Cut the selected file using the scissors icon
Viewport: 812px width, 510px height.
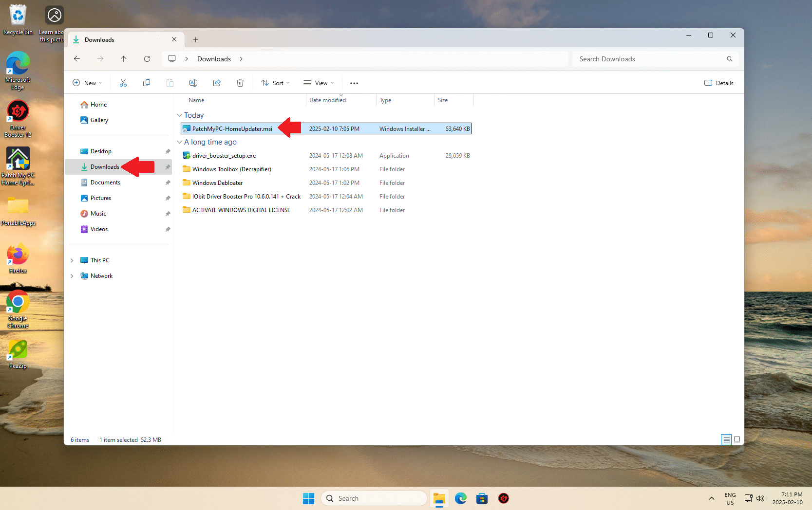coord(123,82)
